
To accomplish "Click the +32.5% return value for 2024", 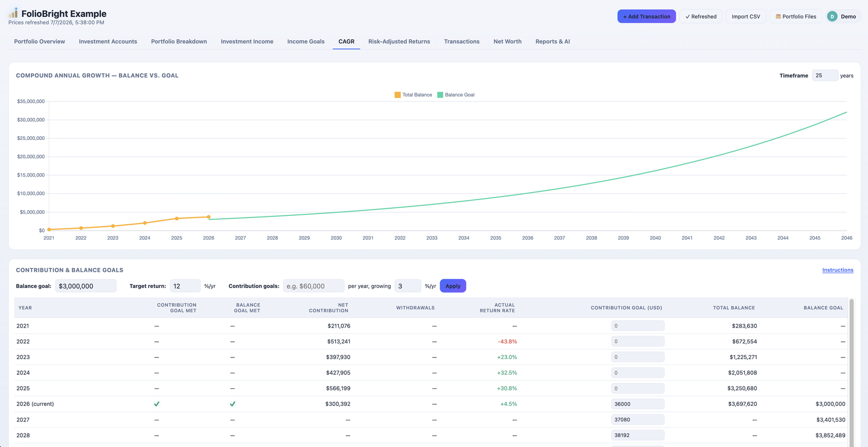I will click(507, 373).
